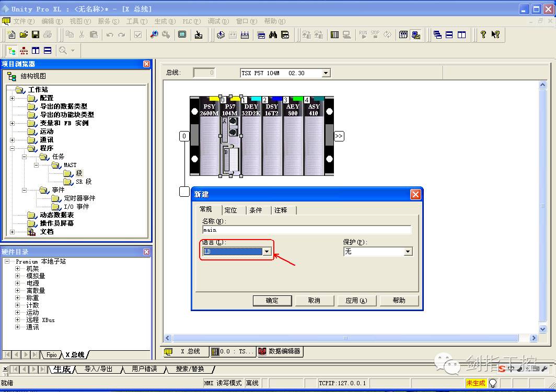Click the >> rack expand button
The image size is (556, 392).
pos(339,136)
